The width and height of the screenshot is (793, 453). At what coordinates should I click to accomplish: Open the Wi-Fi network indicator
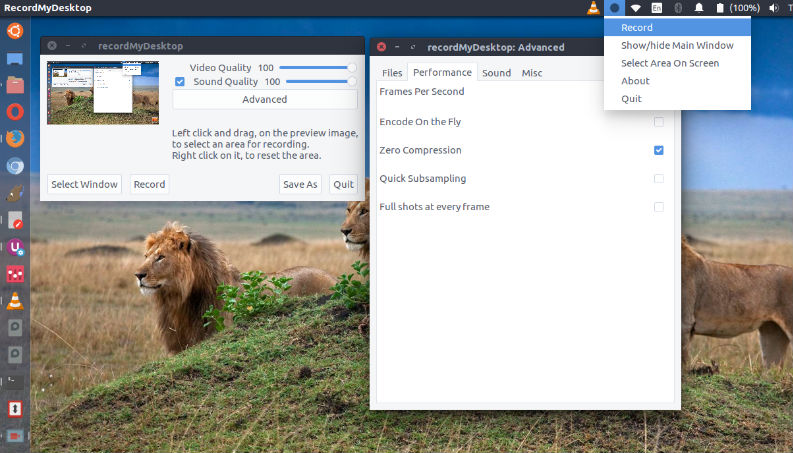tap(636, 8)
